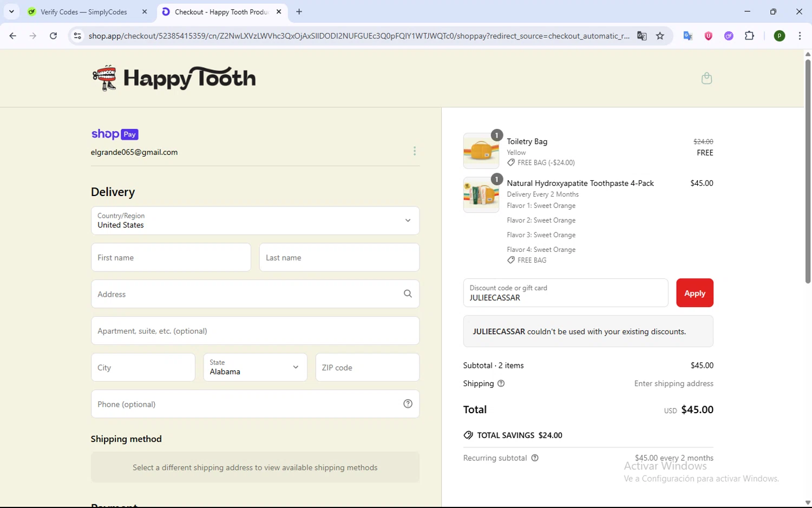The image size is (812, 508).
Task: Open the three-dot menu beside email address
Action: [x=415, y=151]
